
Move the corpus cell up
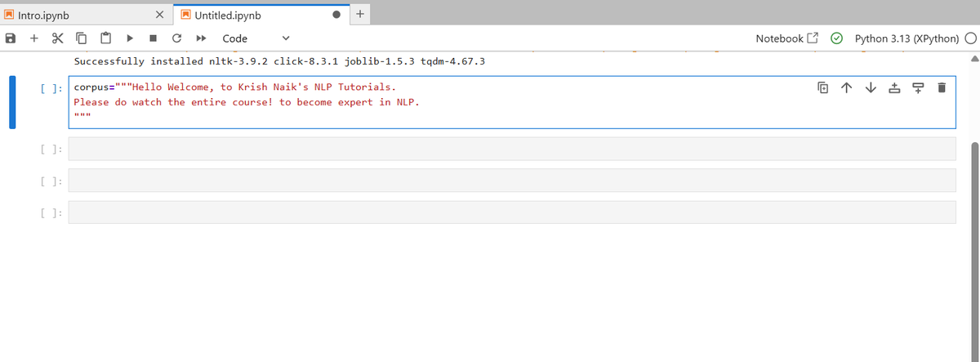pos(846,87)
